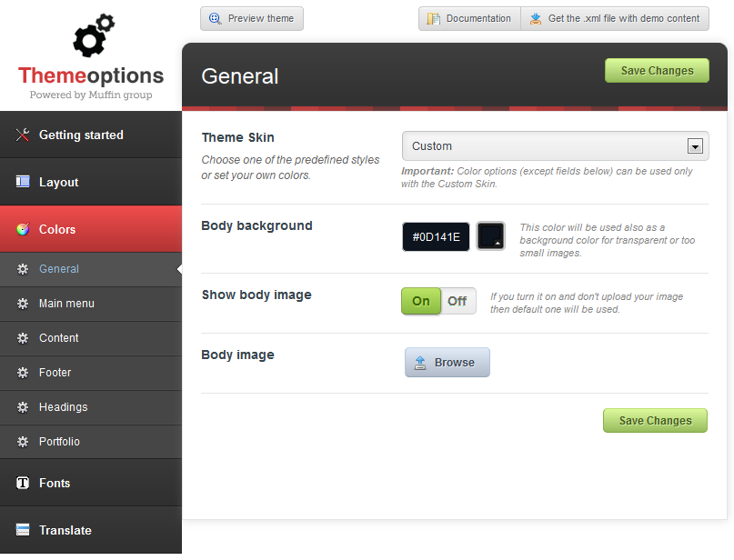Click the Theme Skin label
Screen dimensions: 734x560
[237, 137]
